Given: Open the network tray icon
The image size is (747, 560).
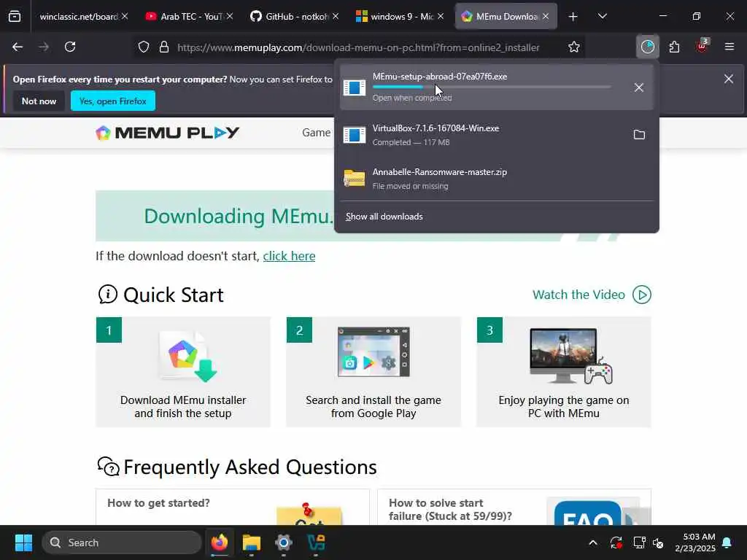Looking at the screenshot, I should tap(639, 542).
